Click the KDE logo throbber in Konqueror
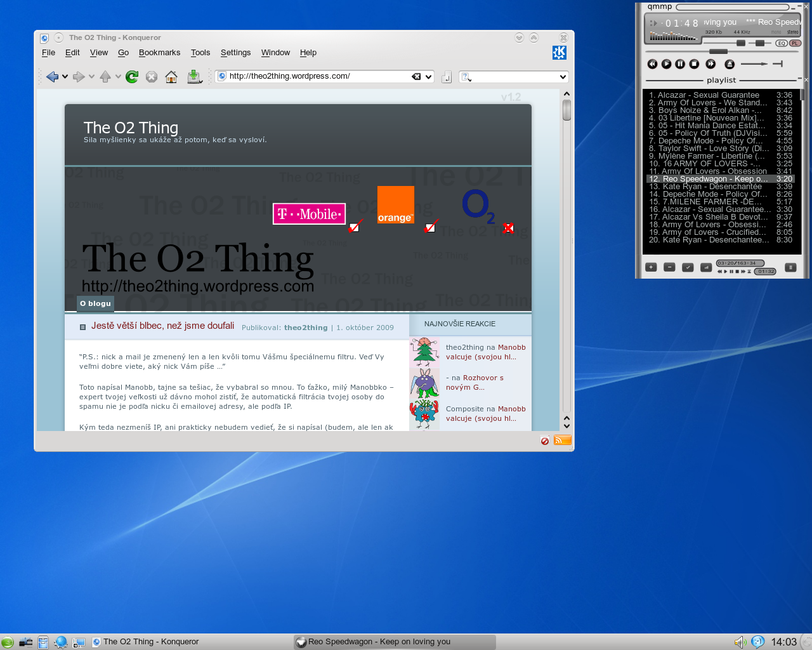The image size is (812, 650). pyautogui.click(x=559, y=53)
